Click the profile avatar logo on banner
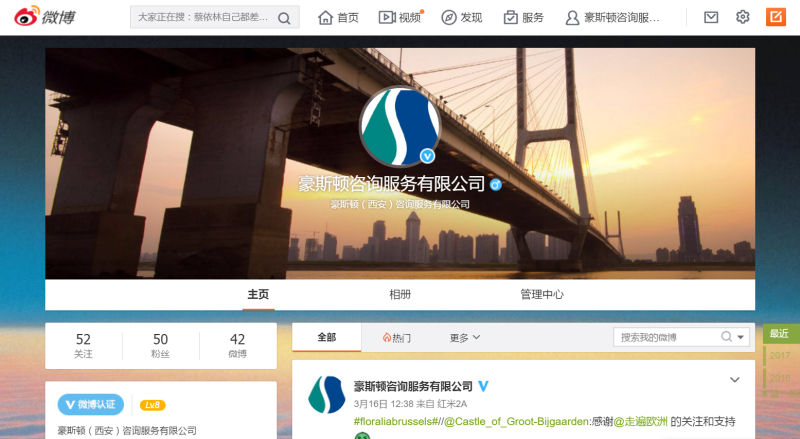The height and width of the screenshot is (439, 800). pyautogui.click(x=400, y=126)
